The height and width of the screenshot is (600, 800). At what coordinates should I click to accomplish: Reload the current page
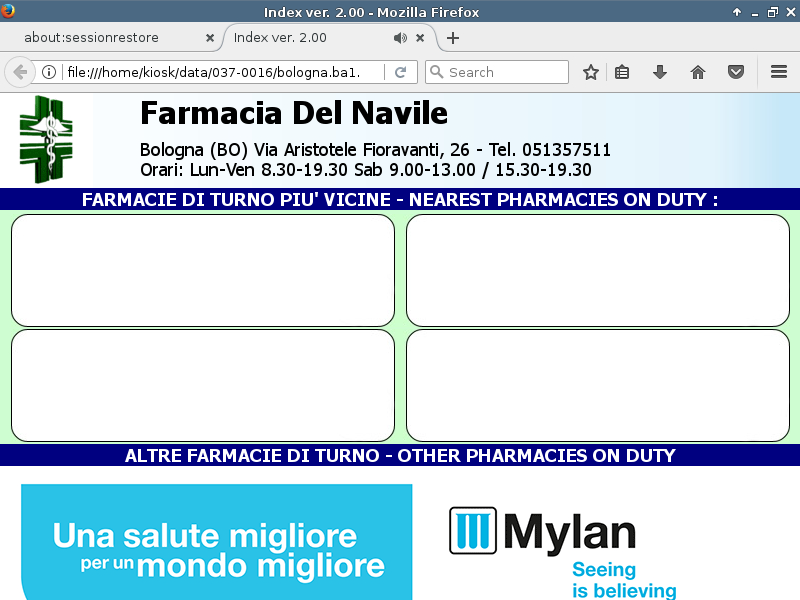400,72
